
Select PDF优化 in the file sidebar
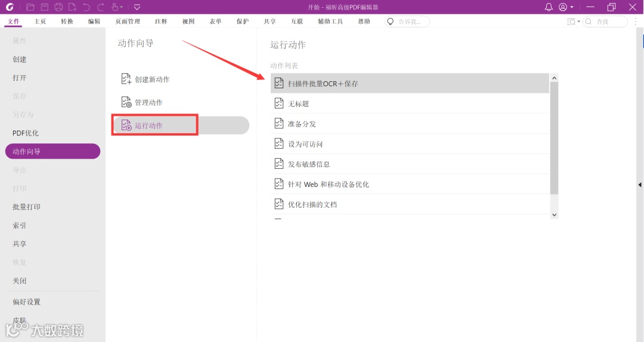[x=26, y=133]
